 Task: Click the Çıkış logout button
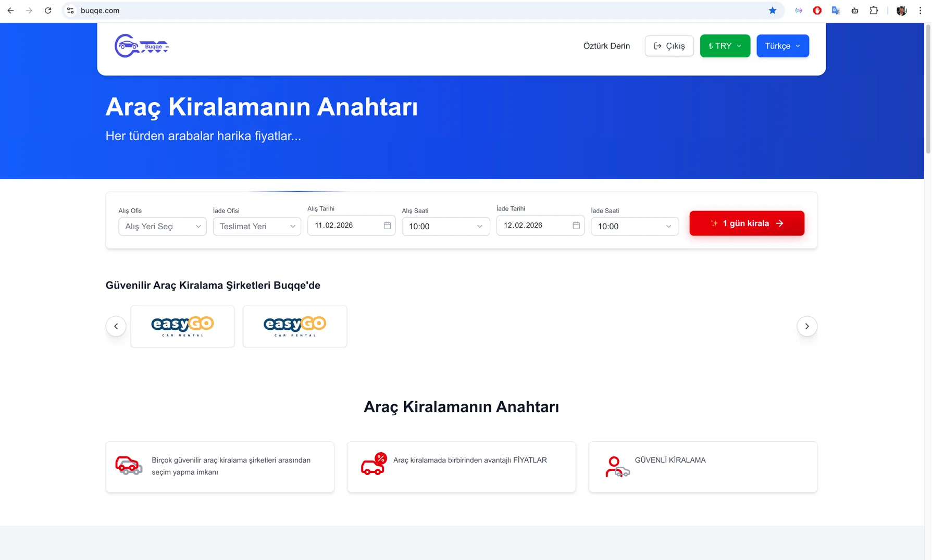coord(669,46)
